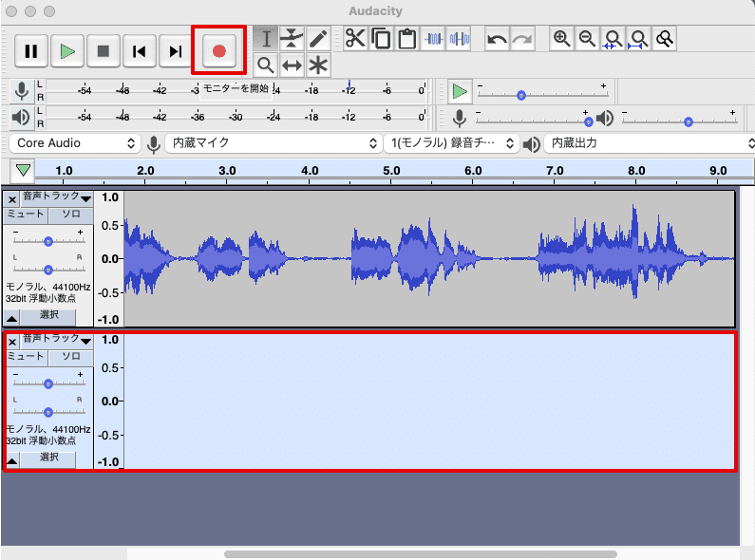755x560 pixels.
Task: Collapse the second track with up arrow
Action: point(12,461)
